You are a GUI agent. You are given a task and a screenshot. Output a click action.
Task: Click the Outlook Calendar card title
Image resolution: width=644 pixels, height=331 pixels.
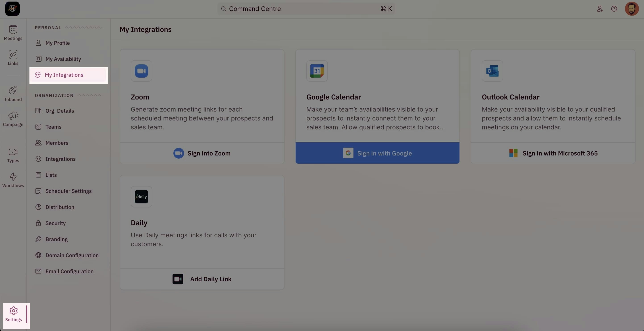pyautogui.click(x=511, y=97)
